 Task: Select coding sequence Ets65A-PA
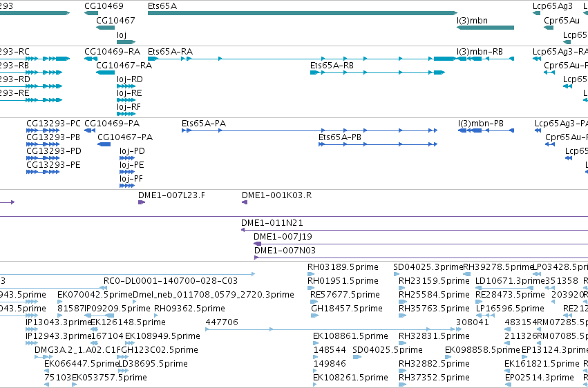(204, 123)
